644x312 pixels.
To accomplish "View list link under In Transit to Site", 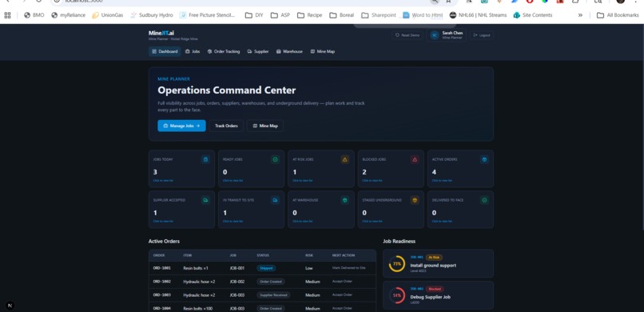I will [x=233, y=221].
